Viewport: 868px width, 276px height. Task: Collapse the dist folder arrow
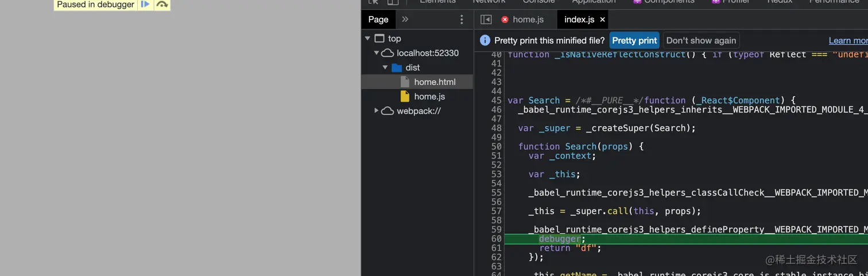click(385, 68)
